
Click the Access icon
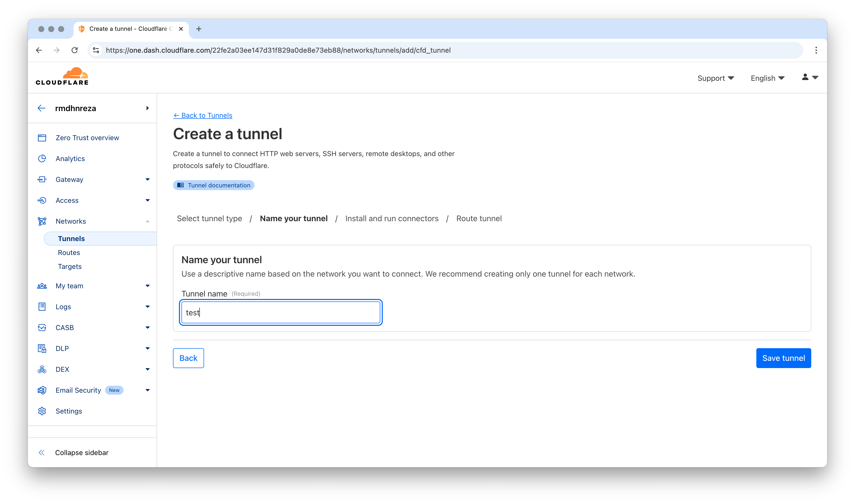point(42,200)
